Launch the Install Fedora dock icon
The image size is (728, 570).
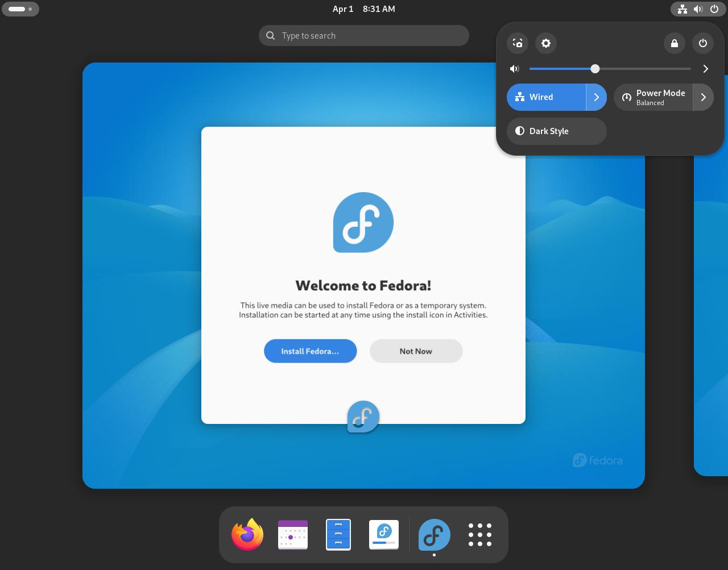384,535
